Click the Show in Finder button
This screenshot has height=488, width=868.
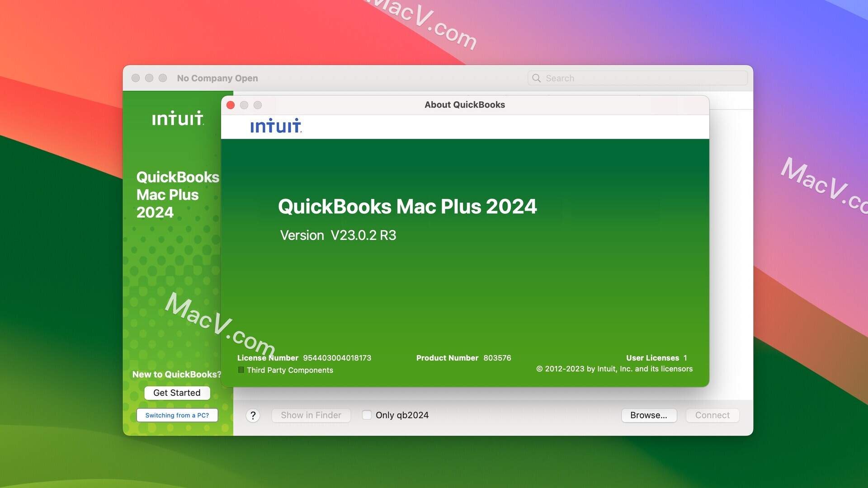pos(311,415)
